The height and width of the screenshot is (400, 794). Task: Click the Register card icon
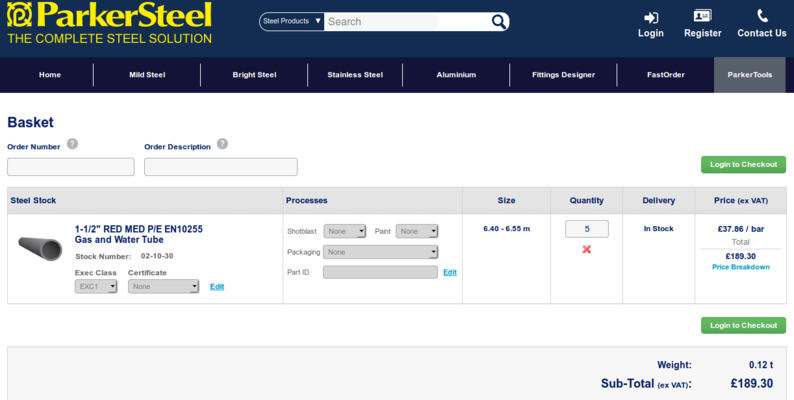[x=702, y=16]
